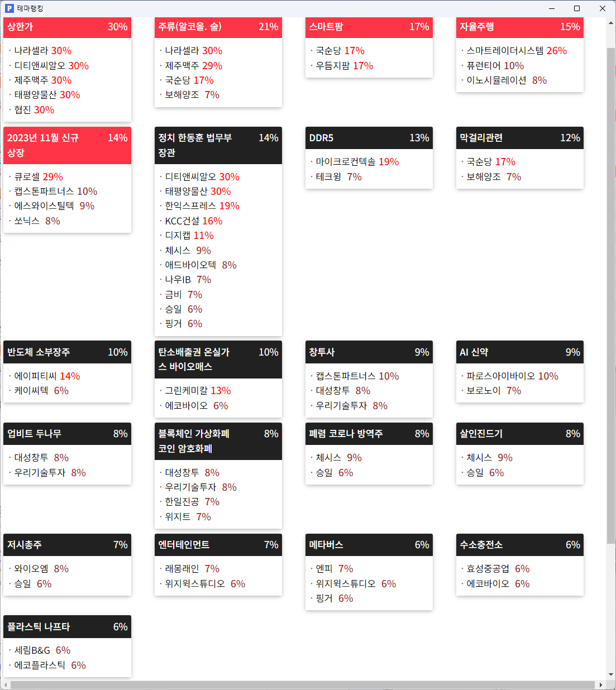Close the 테마랭킹 window

[603, 8]
